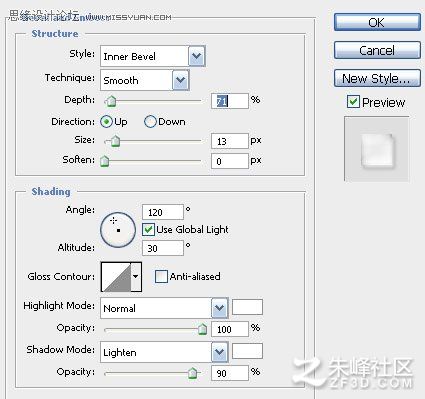Toggle the Use Global Light checkbox
The image size is (425, 399).
tap(148, 230)
